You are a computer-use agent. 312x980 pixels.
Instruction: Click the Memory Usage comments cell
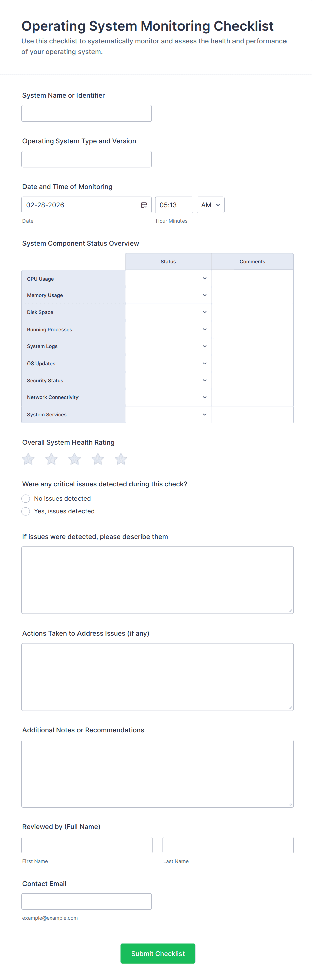pos(252,295)
